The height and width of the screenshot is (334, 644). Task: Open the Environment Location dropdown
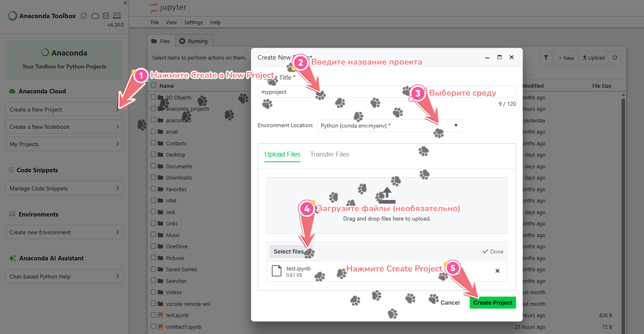tap(389, 126)
